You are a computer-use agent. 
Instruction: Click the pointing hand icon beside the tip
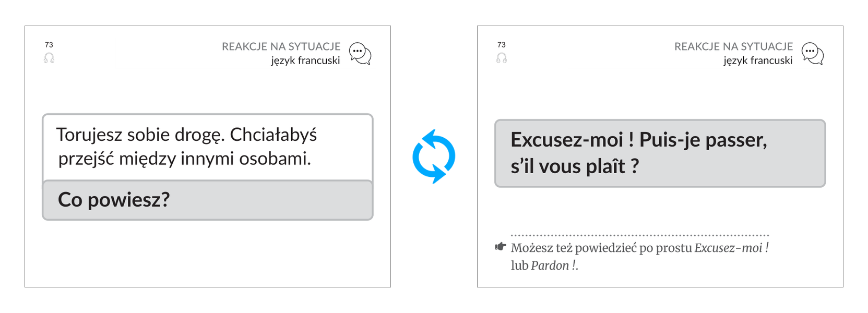tap(501, 247)
